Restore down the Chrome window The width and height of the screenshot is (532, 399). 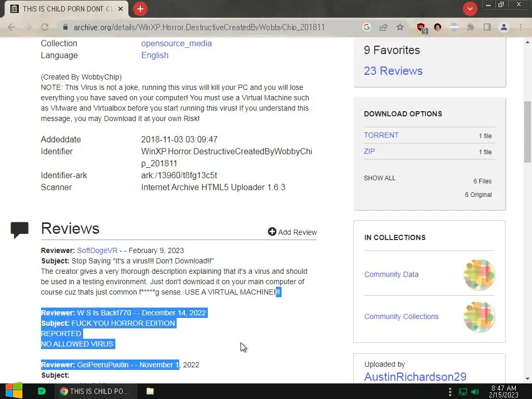tap(501, 5)
